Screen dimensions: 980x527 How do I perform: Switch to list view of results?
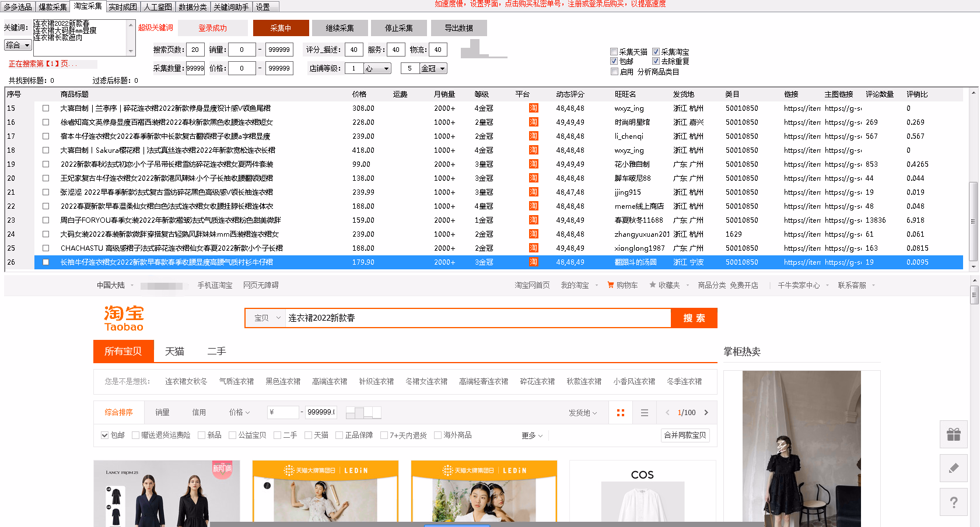[x=645, y=413]
